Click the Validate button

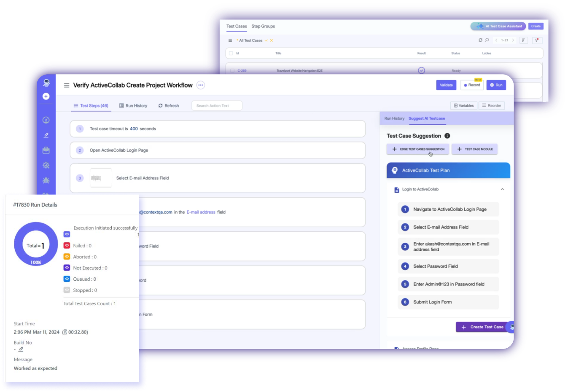coord(446,85)
